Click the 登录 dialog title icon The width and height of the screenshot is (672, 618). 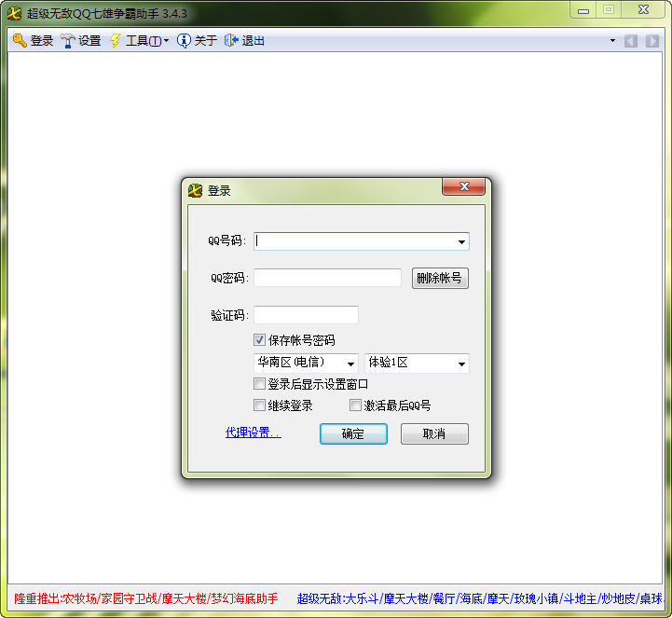point(195,190)
